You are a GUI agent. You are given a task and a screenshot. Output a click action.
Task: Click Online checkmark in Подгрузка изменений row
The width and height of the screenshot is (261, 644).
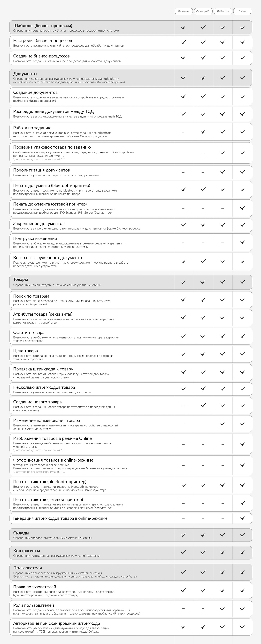pos(243,242)
